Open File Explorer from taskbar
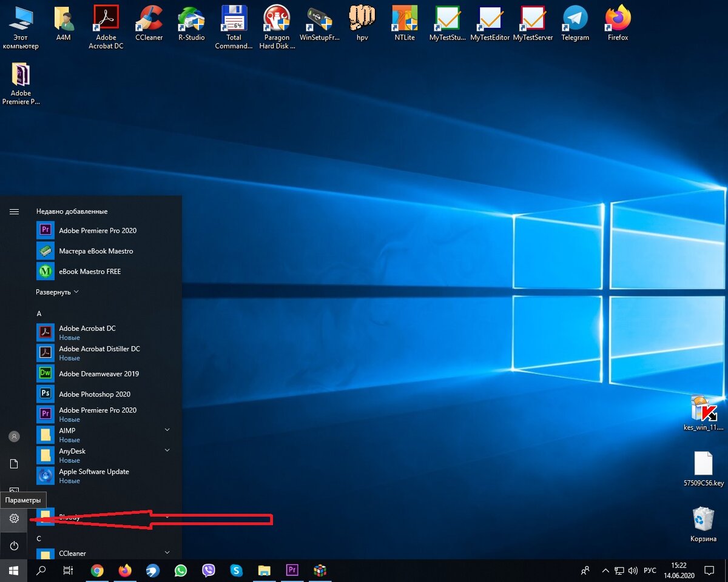The height and width of the screenshot is (582, 728). [x=264, y=570]
